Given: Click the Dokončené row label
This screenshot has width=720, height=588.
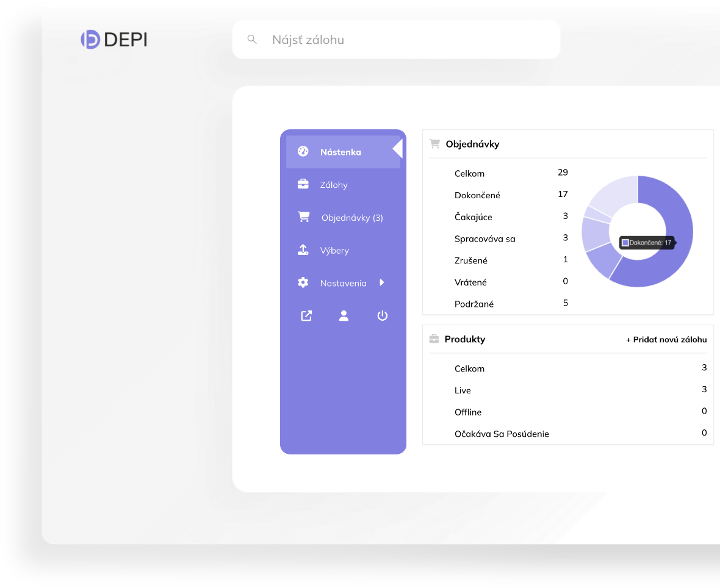Looking at the screenshot, I should 477,195.
